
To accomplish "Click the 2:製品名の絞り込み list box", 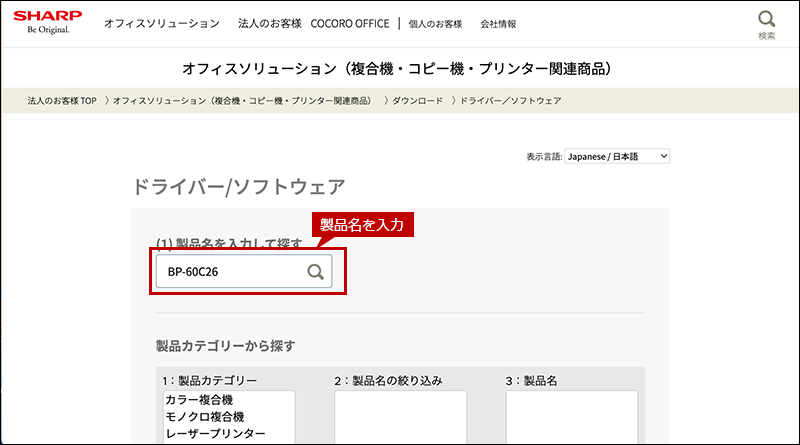I will 401,417.
